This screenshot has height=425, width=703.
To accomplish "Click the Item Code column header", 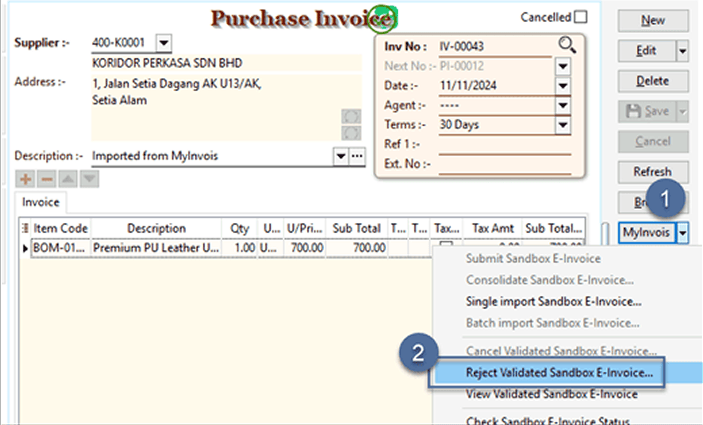I will (x=61, y=228).
